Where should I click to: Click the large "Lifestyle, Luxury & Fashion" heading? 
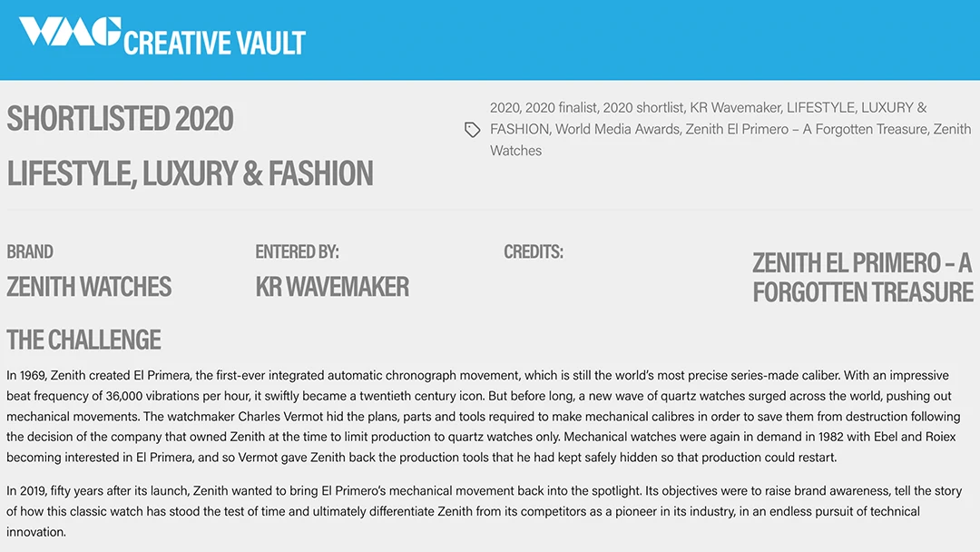(x=190, y=173)
